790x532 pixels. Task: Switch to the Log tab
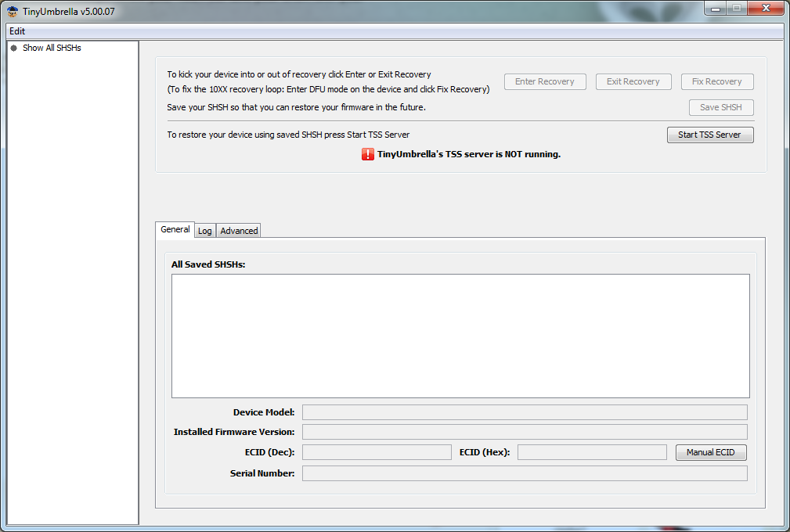point(205,231)
